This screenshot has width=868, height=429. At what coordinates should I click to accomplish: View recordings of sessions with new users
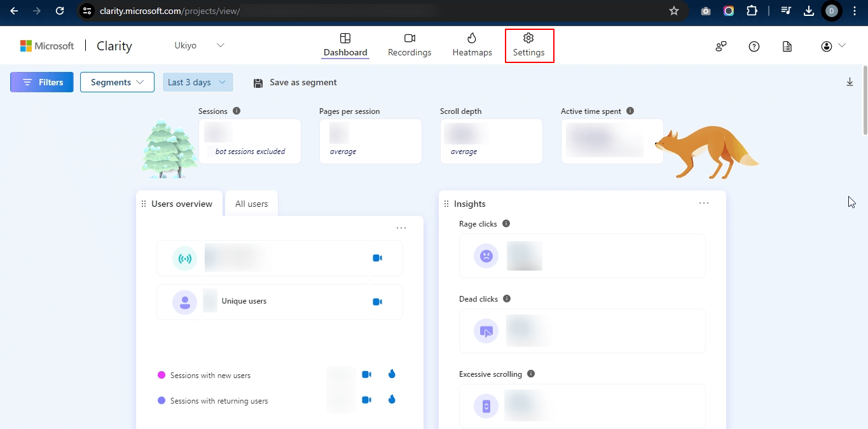click(x=366, y=374)
